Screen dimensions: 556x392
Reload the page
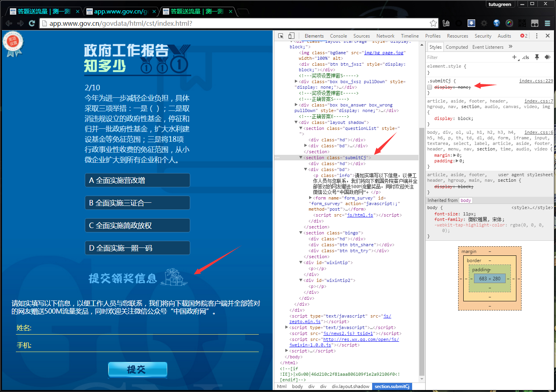pos(32,23)
